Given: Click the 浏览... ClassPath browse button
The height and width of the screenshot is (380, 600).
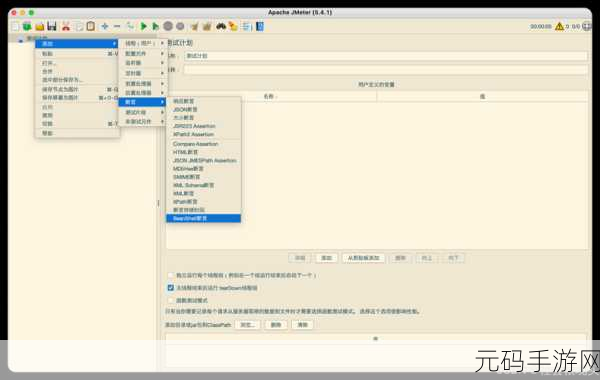Looking at the screenshot, I should click(248, 325).
